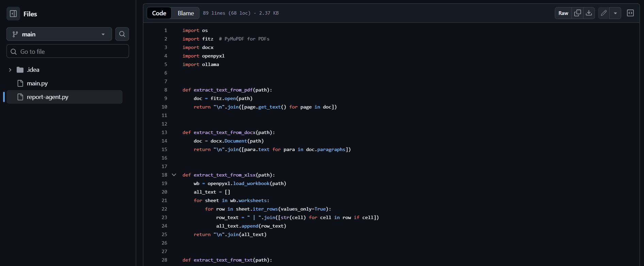Edit file with pencil icon

tap(603, 13)
